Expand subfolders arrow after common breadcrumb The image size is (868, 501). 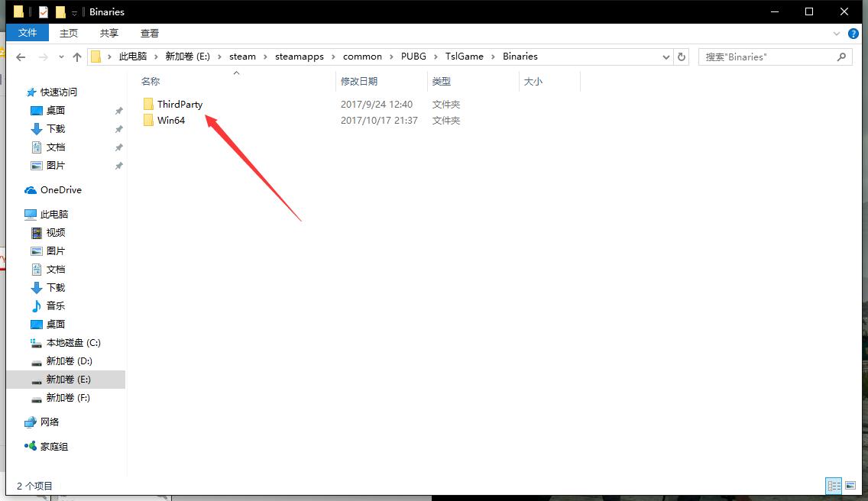click(x=391, y=57)
